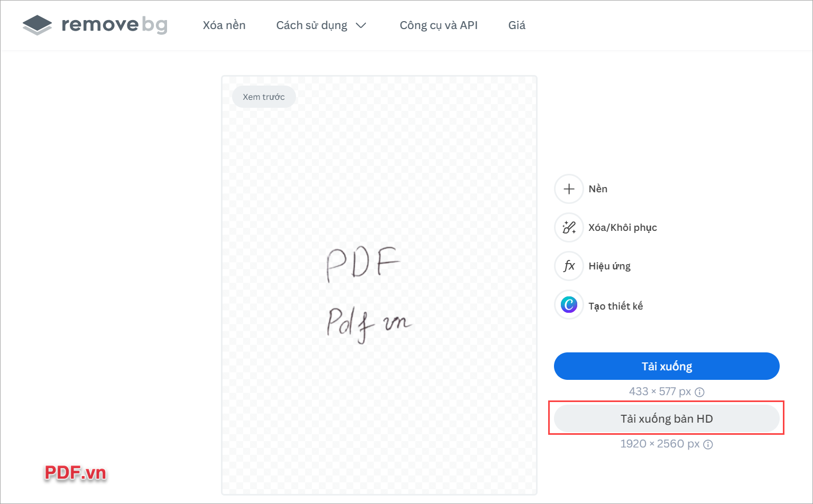Screen dimensions: 813x504
Task: Click the Tạo thiết kế label
Action: 616,306
